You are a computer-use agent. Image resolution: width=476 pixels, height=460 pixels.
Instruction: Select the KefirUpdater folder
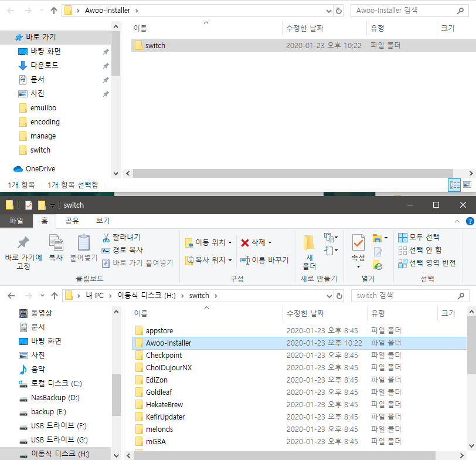point(165,417)
